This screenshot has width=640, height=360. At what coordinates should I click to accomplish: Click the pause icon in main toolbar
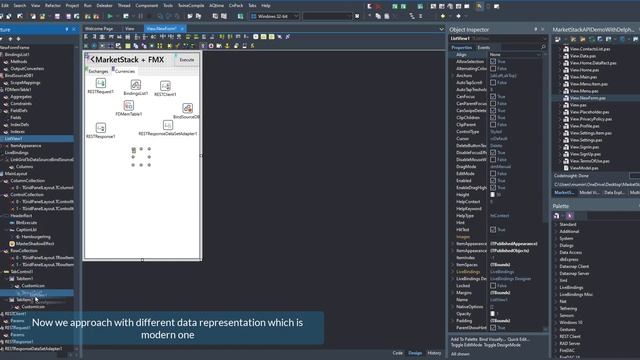coord(141,16)
